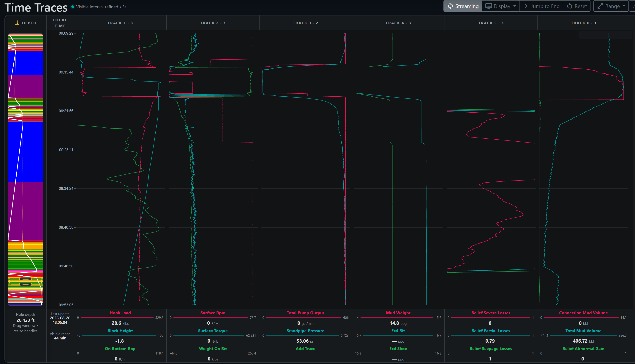The height and width of the screenshot is (364, 635).
Task: Click the Weight On Bit min value -44.6
Action: (x=174, y=353)
